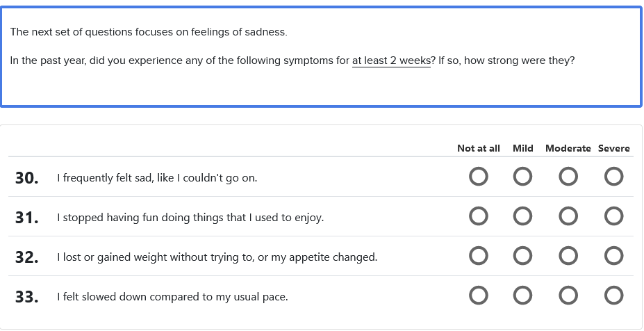Pick 'Severe' for question 30
This screenshot has width=644, height=331.
point(613,177)
